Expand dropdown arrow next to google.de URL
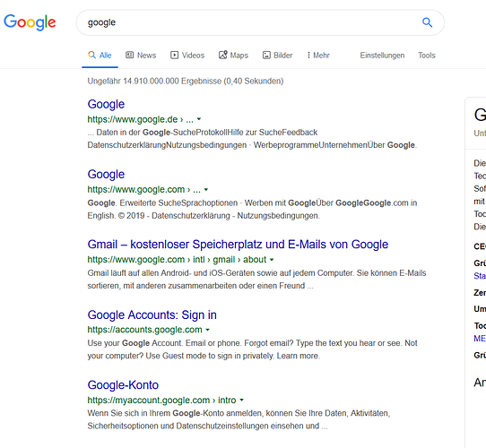 coord(199,119)
